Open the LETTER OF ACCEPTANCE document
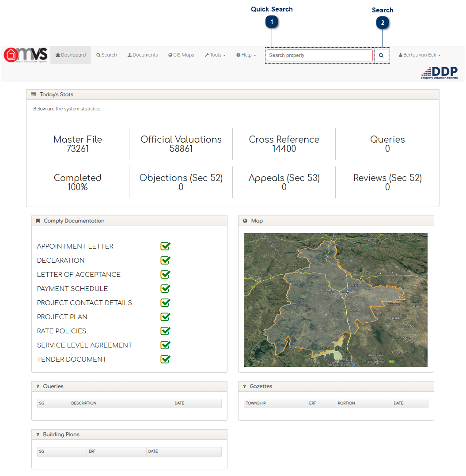466x476 pixels. click(x=79, y=275)
